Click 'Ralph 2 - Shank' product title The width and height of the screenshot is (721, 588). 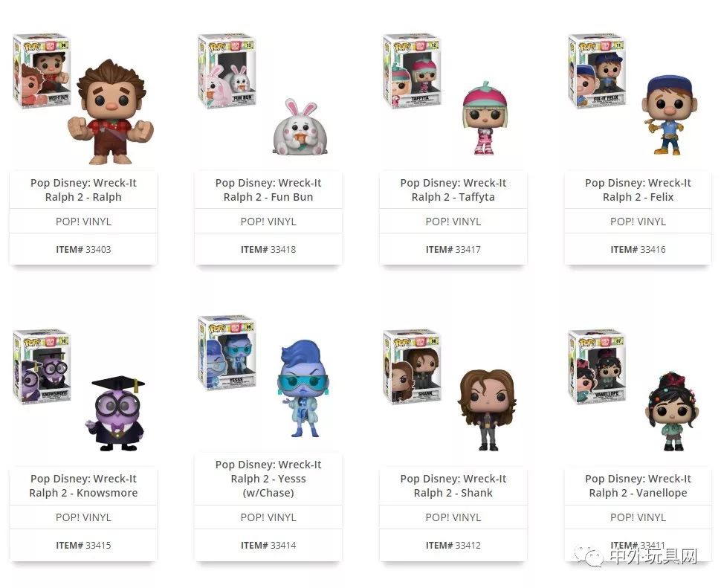453,493
